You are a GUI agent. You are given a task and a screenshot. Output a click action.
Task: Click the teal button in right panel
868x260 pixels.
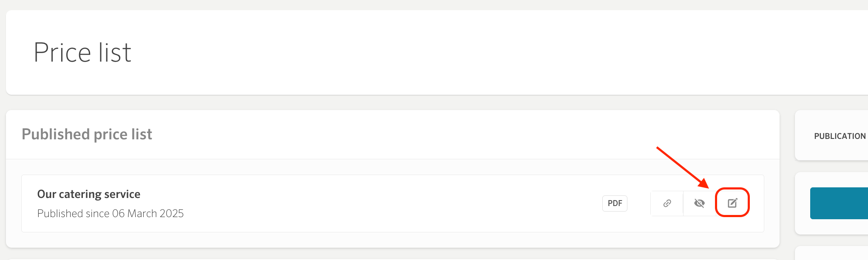click(x=839, y=203)
